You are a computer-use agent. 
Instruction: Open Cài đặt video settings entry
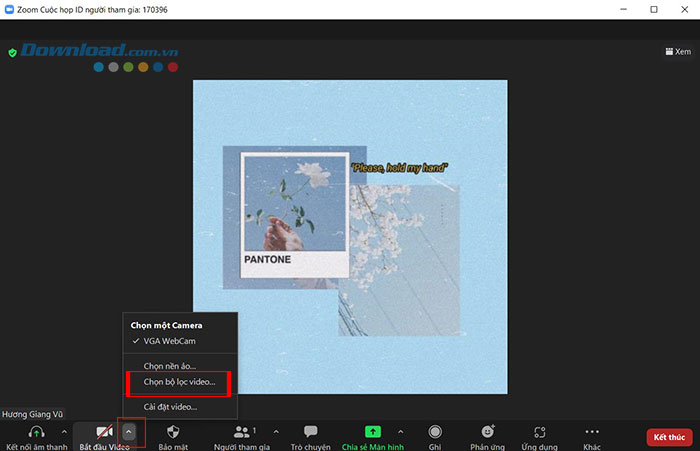(x=170, y=406)
